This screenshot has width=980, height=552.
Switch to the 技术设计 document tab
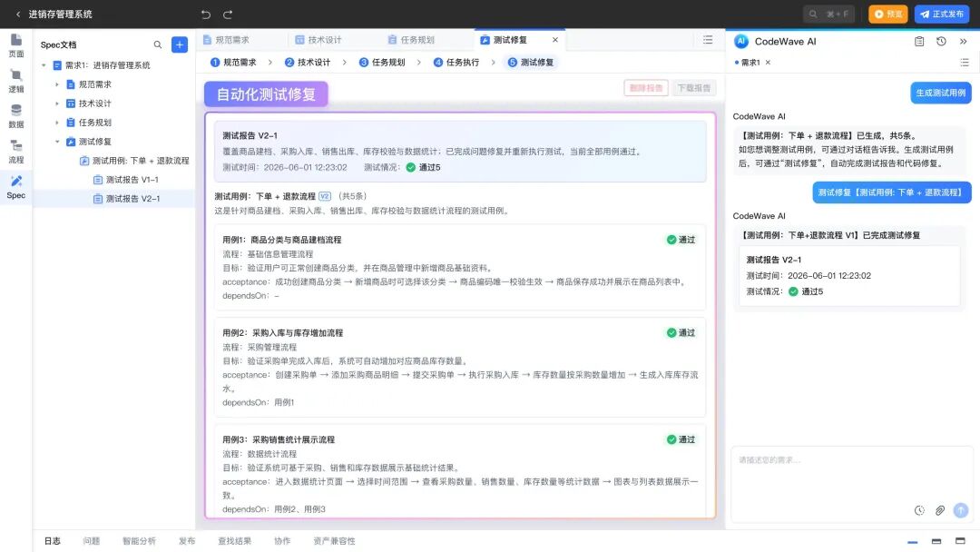pyautogui.click(x=318, y=39)
